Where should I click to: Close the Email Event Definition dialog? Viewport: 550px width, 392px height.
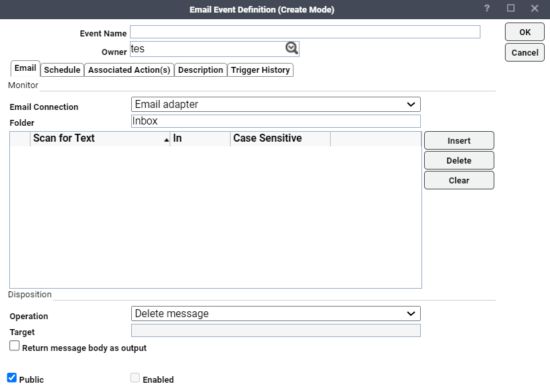[534, 9]
